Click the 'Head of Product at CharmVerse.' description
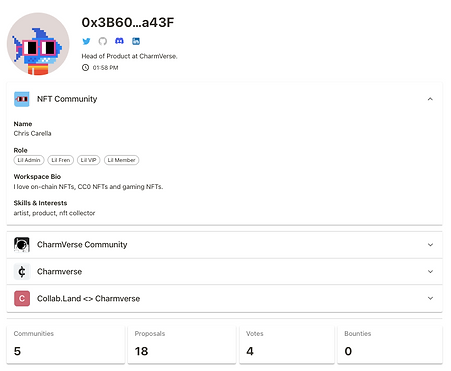The width and height of the screenshot is (451, 371). click(129, 56)
